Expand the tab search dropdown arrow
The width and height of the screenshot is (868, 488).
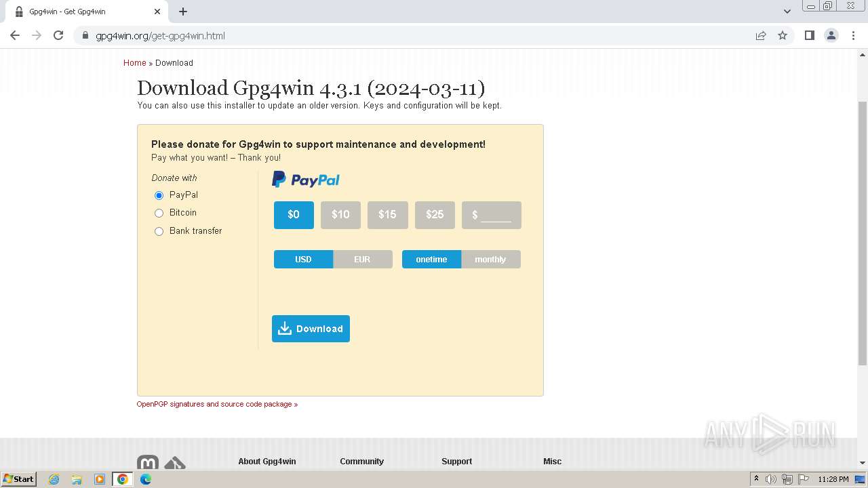pos(787,12)
